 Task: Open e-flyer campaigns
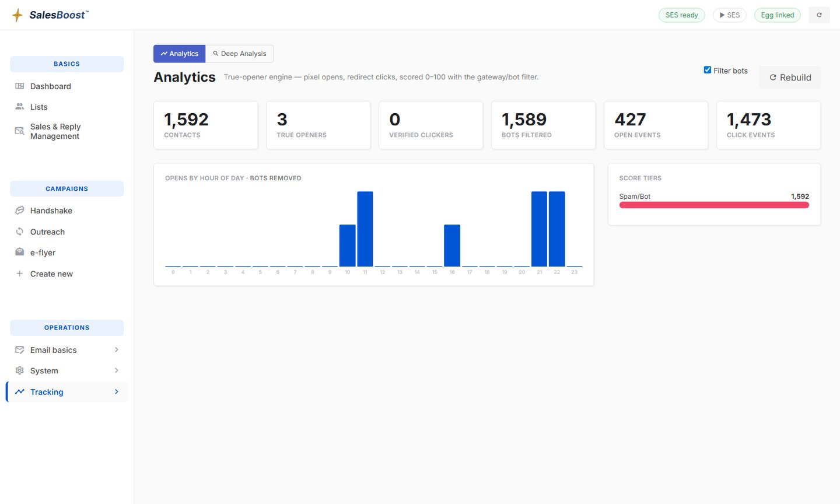(66, 253)
